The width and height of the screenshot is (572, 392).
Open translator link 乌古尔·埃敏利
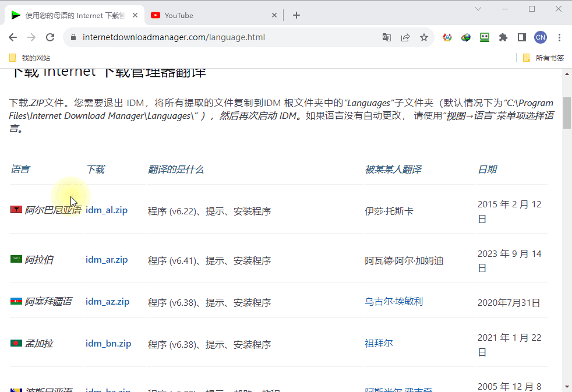coord(394,302)
